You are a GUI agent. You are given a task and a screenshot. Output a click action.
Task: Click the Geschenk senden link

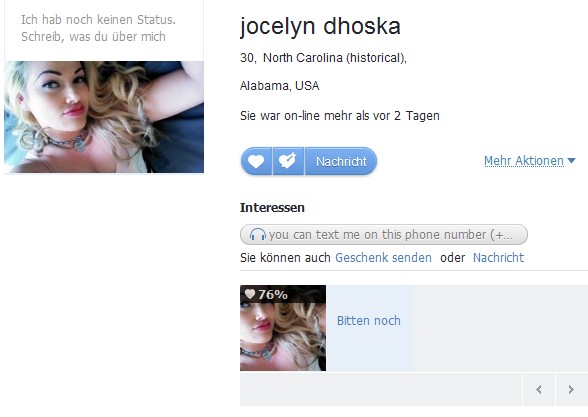tap(383, 258)
